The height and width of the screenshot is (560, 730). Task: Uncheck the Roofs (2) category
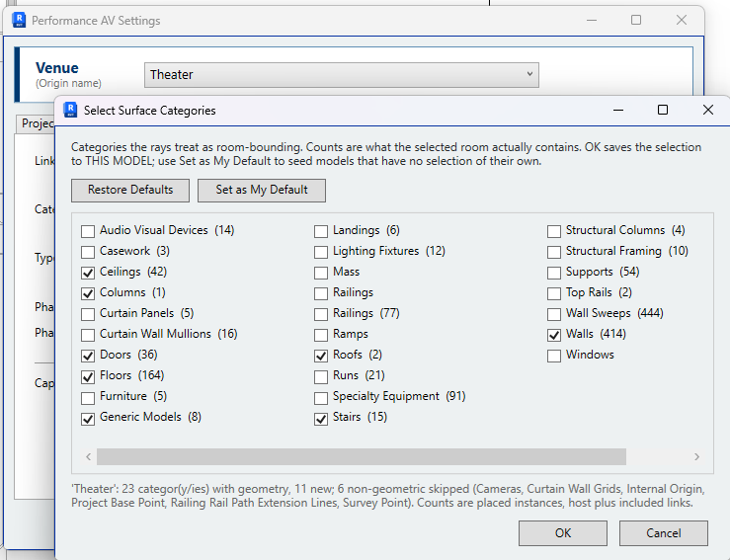[321, 356]
